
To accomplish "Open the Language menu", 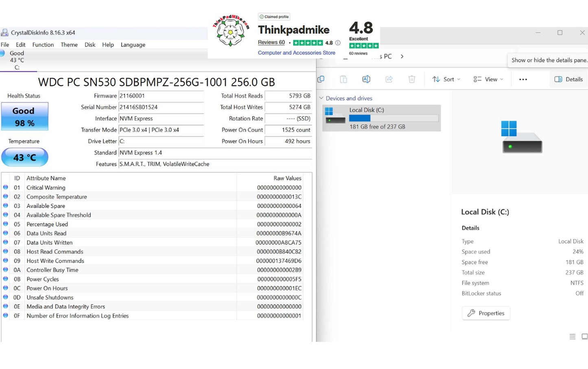I will click(133, 45).
